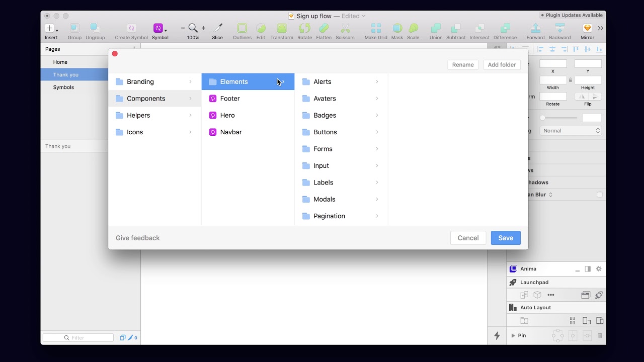
Task: Save the symbol organization changes
Action: click(x=506, y=237)
